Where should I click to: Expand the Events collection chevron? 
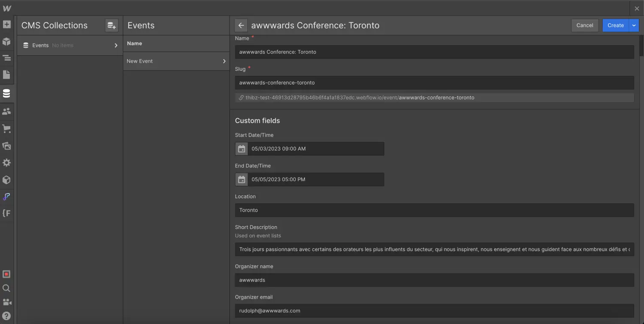click(116, 45)
